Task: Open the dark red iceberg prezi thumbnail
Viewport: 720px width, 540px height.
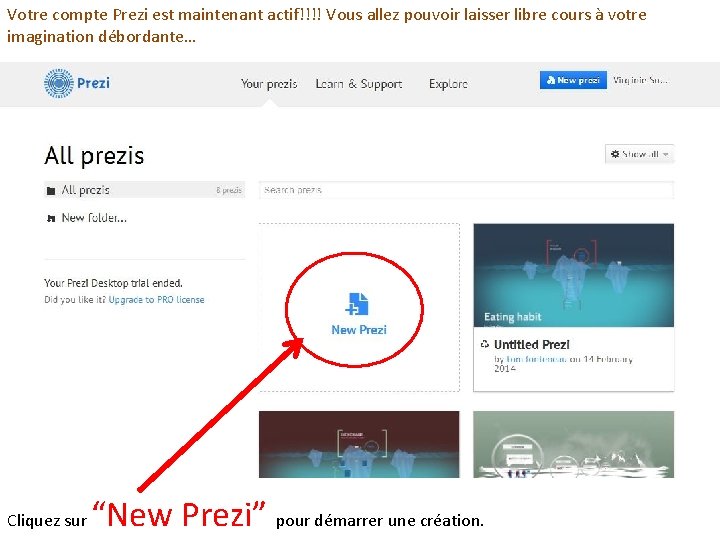Action: (359, 444)
